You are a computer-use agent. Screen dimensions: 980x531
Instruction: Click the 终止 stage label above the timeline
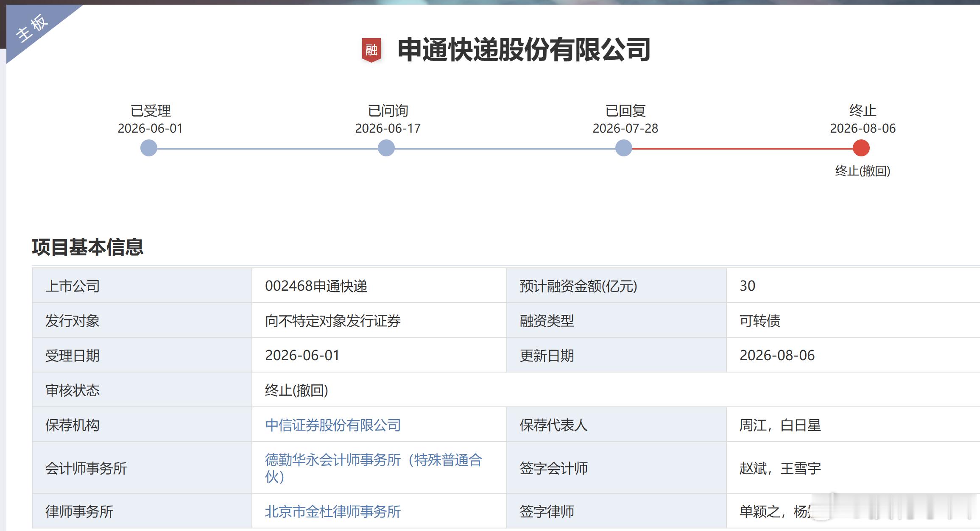[863, 111]
